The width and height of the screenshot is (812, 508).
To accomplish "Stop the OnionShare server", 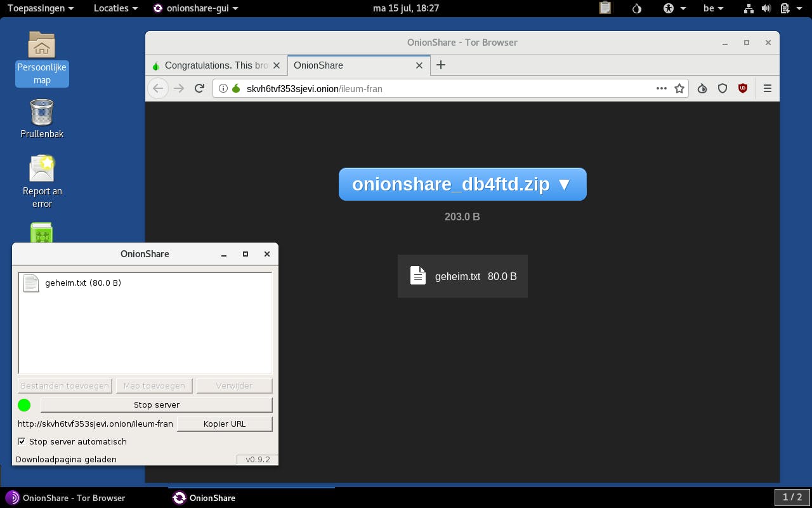I will point(157,404).
